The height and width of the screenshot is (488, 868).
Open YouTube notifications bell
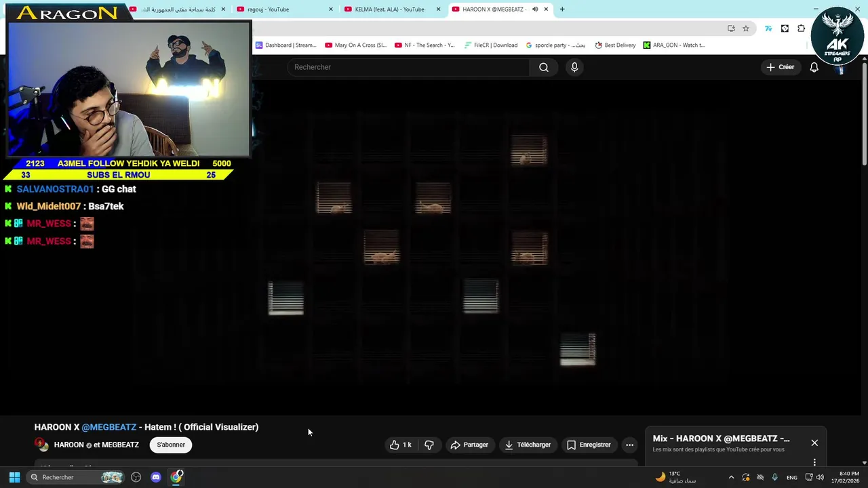pos(814,67)
